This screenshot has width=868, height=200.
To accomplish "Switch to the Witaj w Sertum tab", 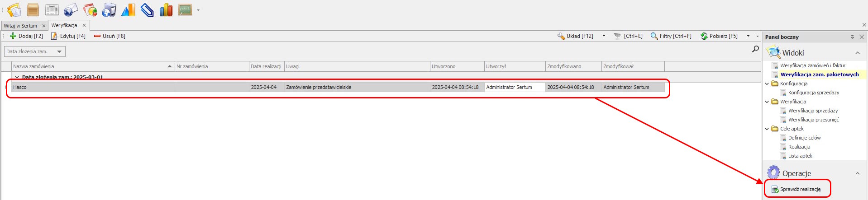I will 21,26.
